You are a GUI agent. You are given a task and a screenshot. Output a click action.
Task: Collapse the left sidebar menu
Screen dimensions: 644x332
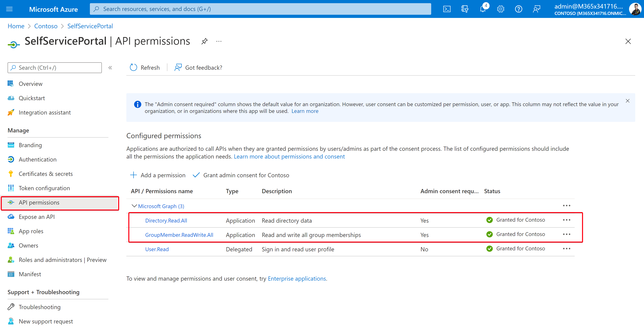tap(110, 68)
